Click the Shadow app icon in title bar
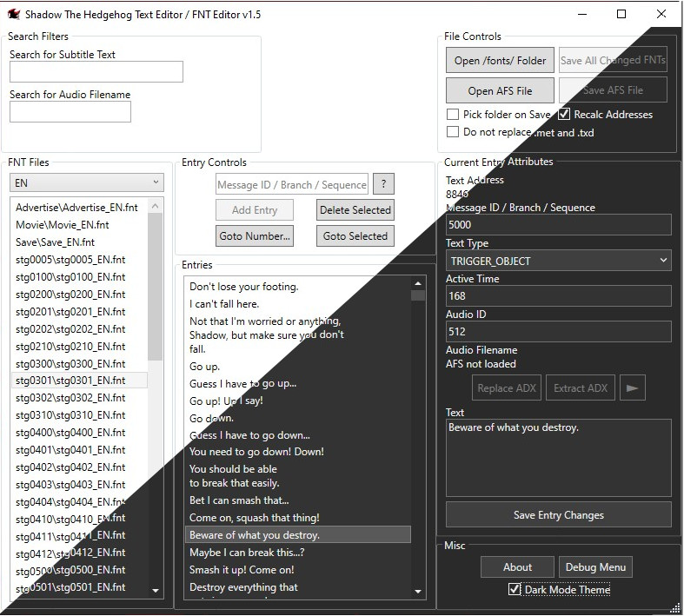Viewport: 684px width, 616px height. point(14,15)
